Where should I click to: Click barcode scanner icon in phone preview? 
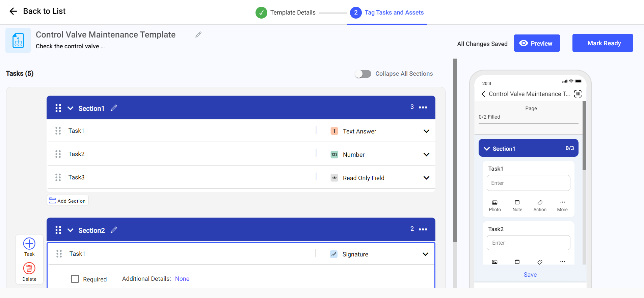(x=578, y=94)
